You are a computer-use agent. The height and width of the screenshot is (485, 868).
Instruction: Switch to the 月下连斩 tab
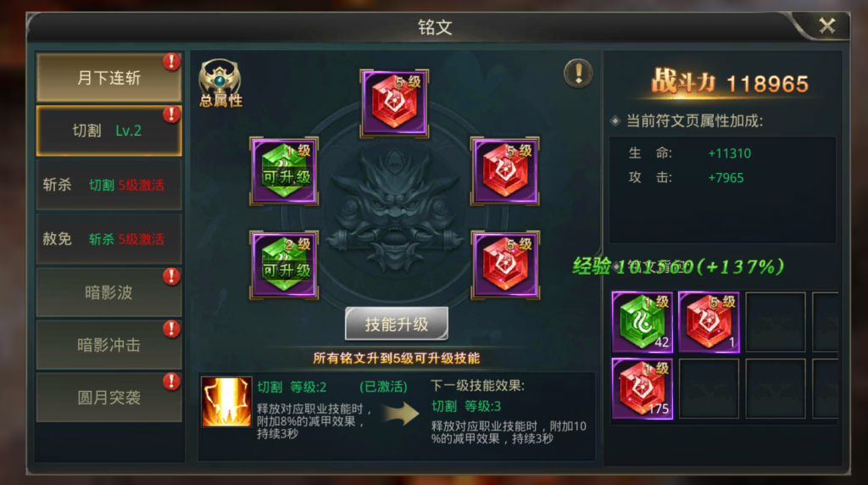tap(109, 77)
